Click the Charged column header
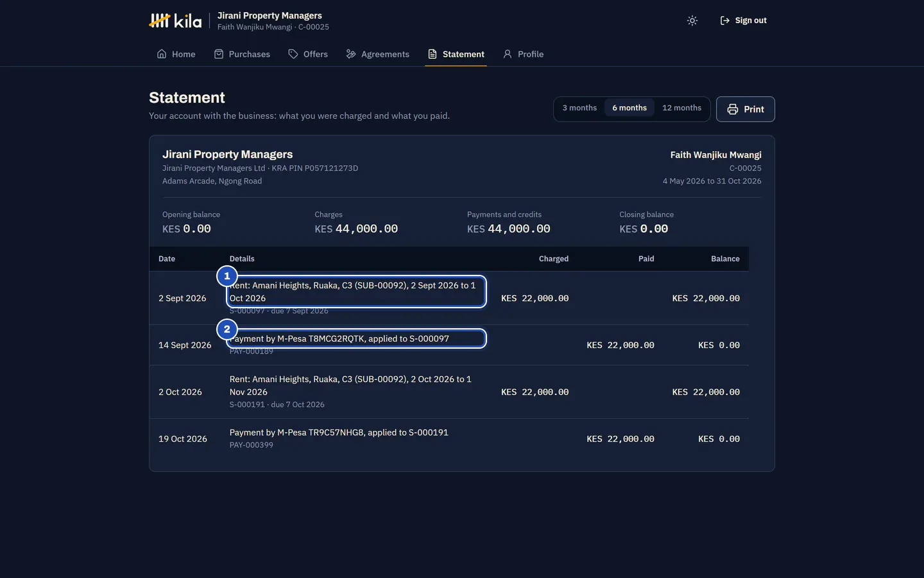924x578 pixels. [x=554, y=259]
